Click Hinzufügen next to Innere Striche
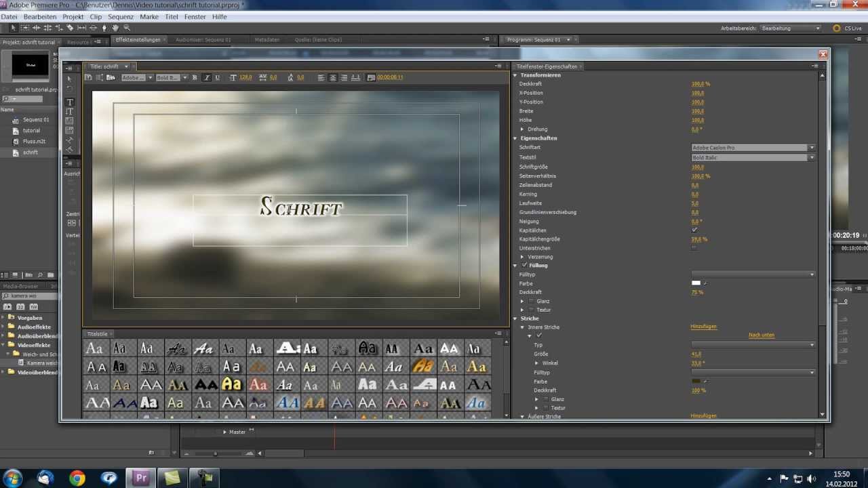868x488 pixels. [703, 327]
